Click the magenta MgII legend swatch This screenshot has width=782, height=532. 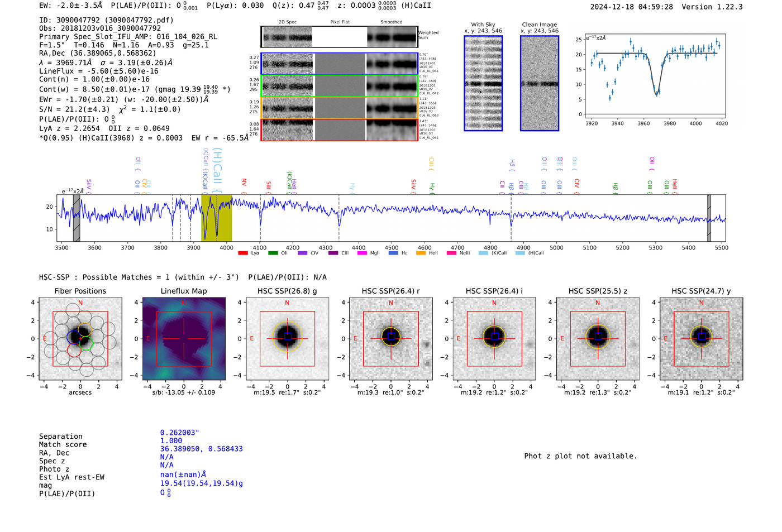click(x=362, y=253)
